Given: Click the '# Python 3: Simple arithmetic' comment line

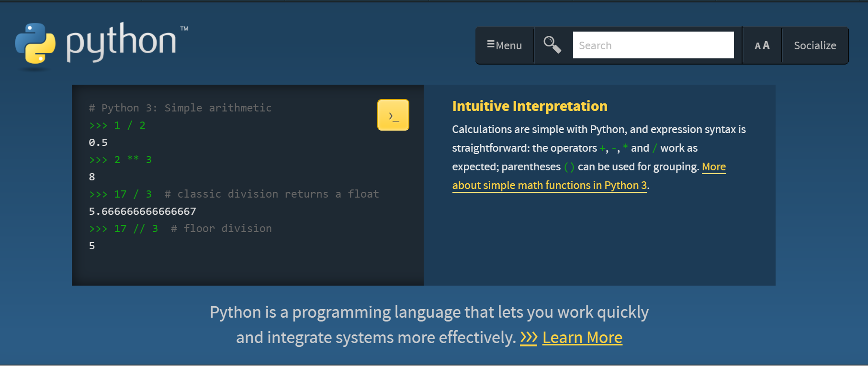Looking at the screenshot, I should coord(180,108).
